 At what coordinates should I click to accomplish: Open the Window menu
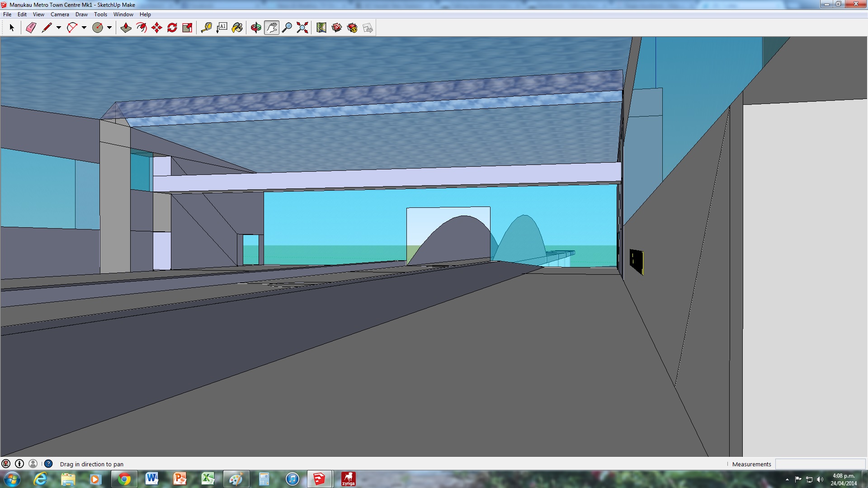(x=123, y=14)
